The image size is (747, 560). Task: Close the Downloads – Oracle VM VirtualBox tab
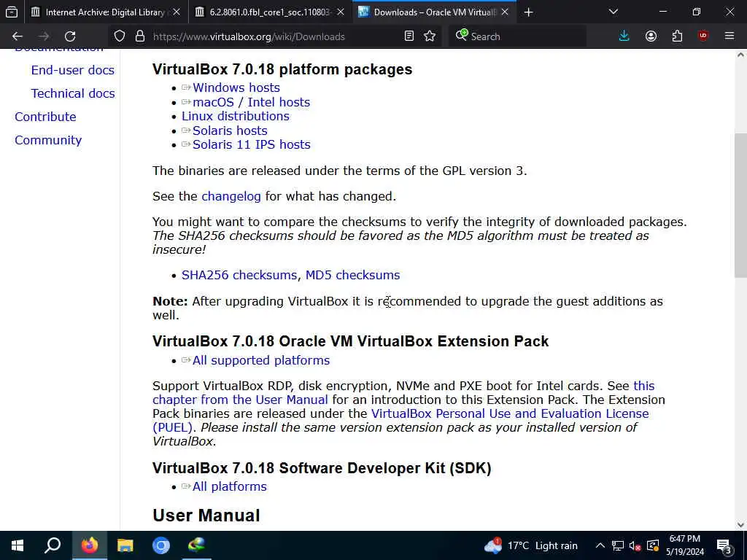pyautogui.click(x=505, y=12)
